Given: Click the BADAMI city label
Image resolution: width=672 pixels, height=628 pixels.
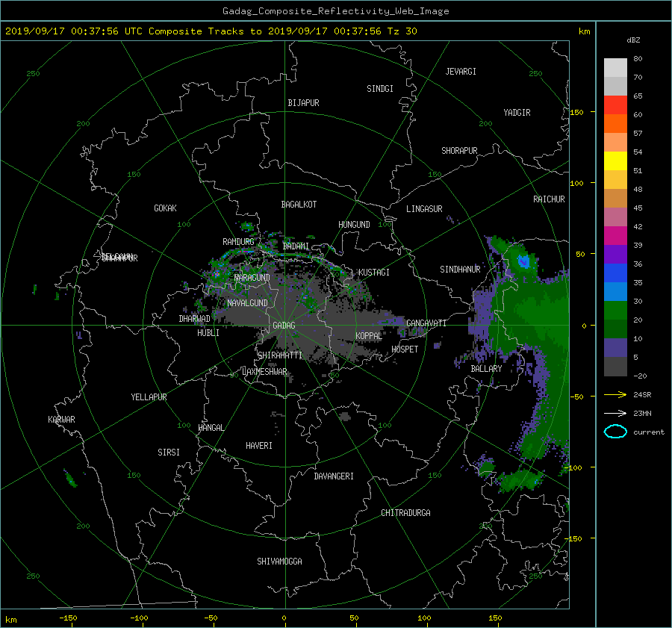Looking at the screenshot, I should [296, 246].
